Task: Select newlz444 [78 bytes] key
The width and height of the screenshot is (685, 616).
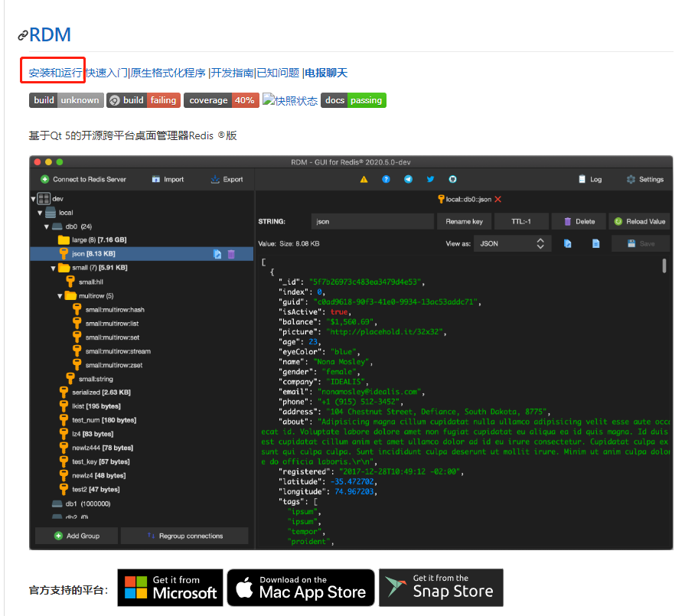Action: (96, 448)
